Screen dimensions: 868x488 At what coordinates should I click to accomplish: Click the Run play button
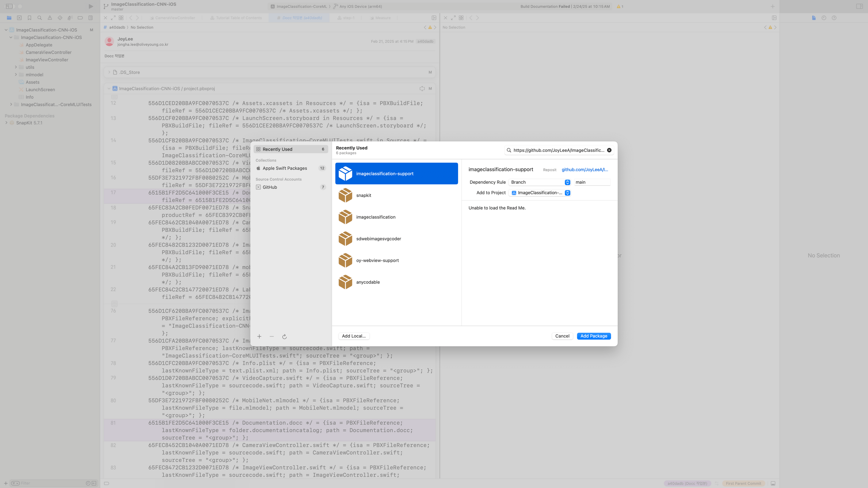pyautogui.click(x=91, y=6)
